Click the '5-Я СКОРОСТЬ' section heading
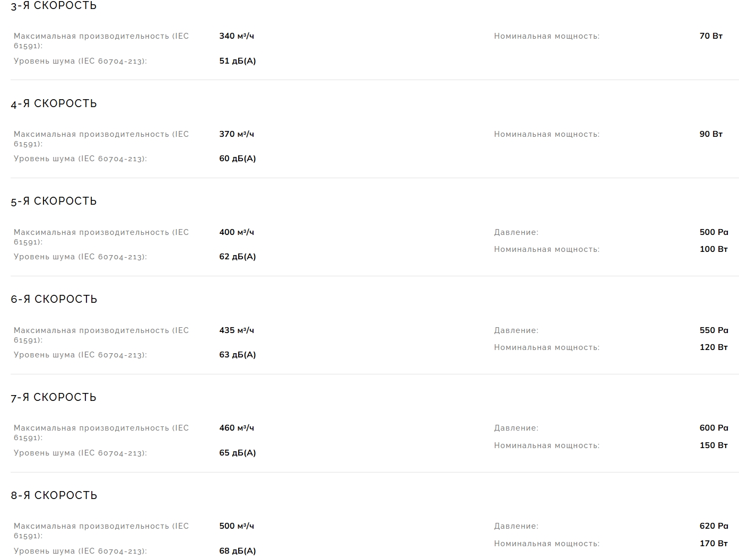 [x=54, y=202]
